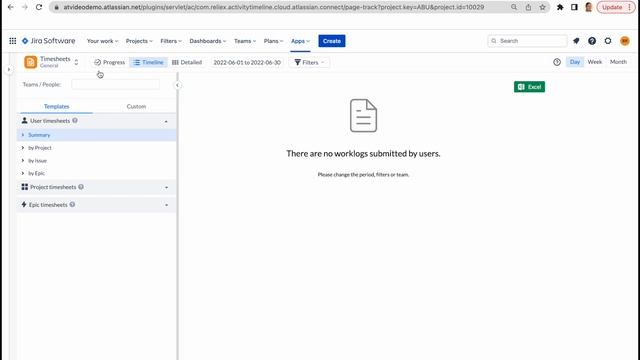Set the time scale to Month

coord(618,62)
